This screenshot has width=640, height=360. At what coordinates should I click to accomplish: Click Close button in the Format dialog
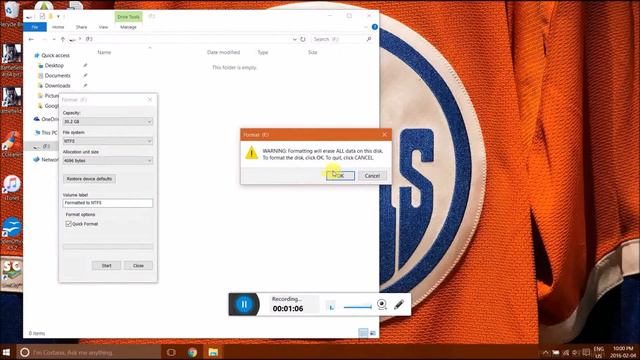138,266
